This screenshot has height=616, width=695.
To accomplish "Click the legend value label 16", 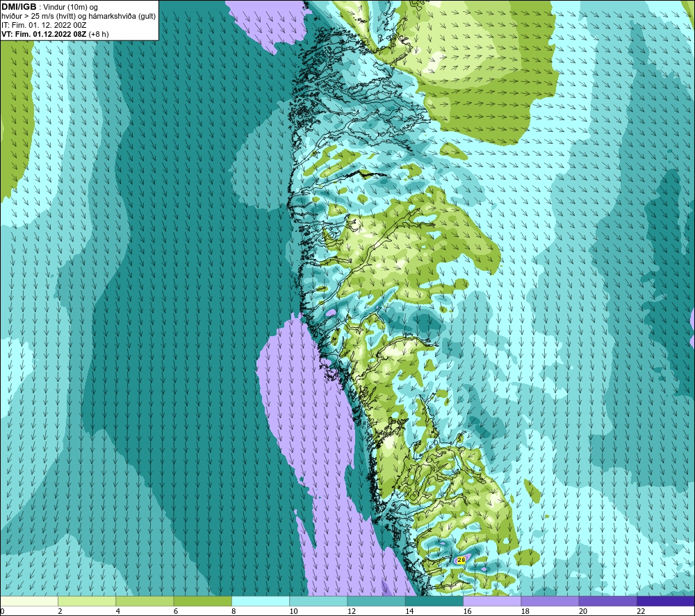I will pyautogui.click(x=467, y=612).
